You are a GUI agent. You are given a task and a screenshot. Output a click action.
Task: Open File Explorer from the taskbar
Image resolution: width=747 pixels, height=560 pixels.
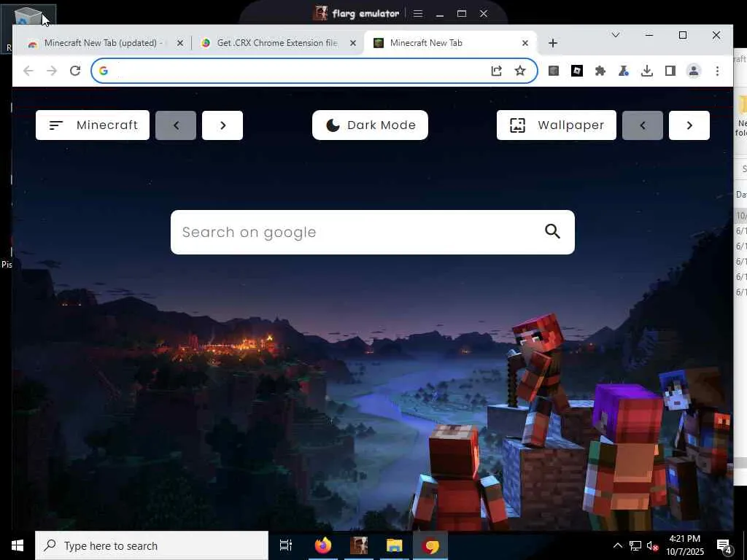(395, 545)
